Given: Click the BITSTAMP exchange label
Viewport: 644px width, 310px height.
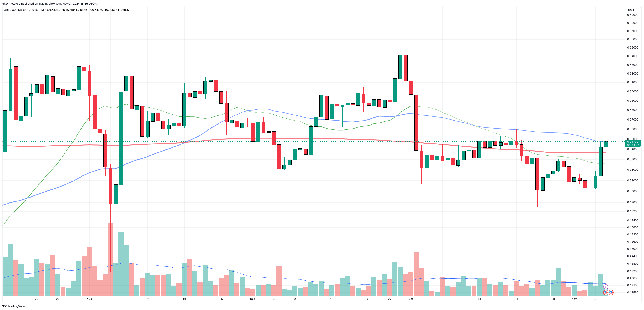Looking at the screenshot, I should (39, 10).
